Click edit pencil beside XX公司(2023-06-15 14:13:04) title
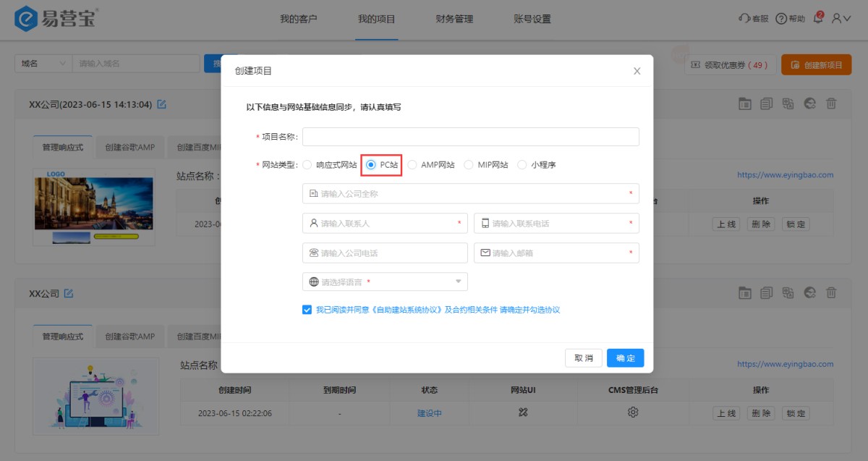The image size is (868, 461). click(x=161, y=104)
